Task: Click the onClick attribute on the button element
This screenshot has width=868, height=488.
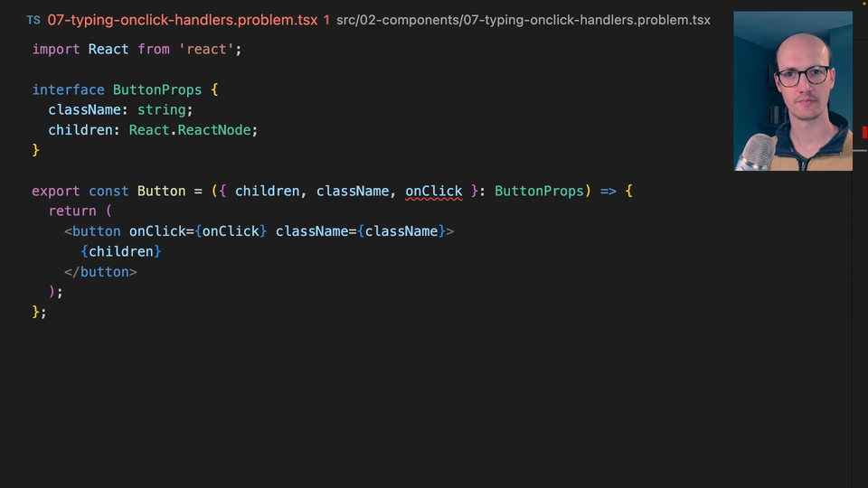Action: coord(157,231)
